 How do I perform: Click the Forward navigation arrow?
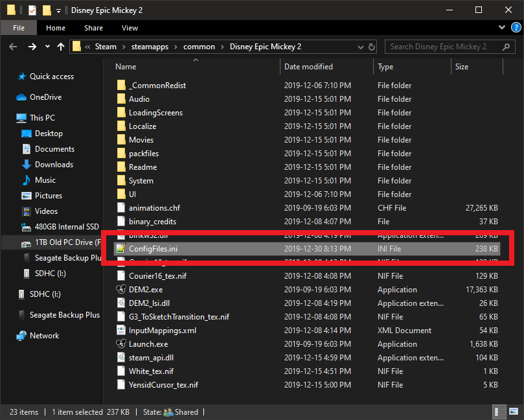click(32, 47)
